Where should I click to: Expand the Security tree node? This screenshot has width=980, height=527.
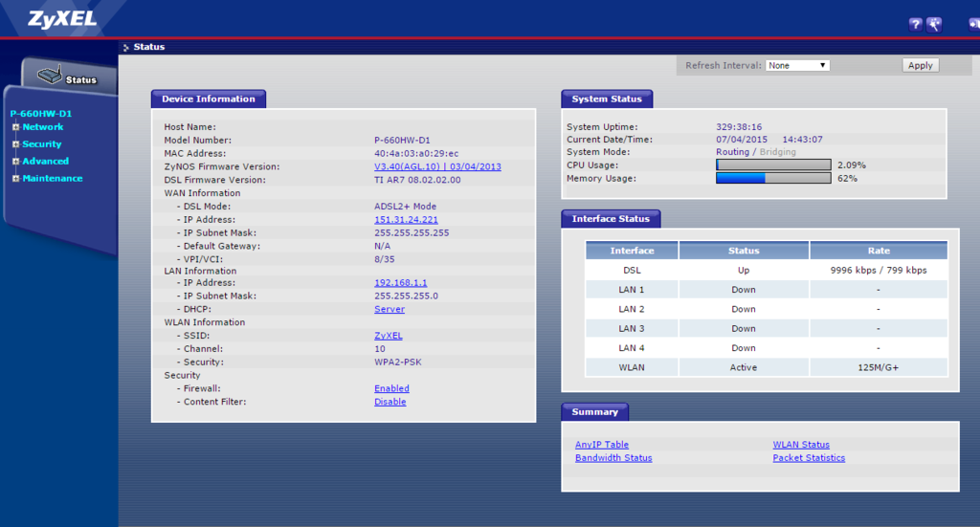(x=16, y=144)
